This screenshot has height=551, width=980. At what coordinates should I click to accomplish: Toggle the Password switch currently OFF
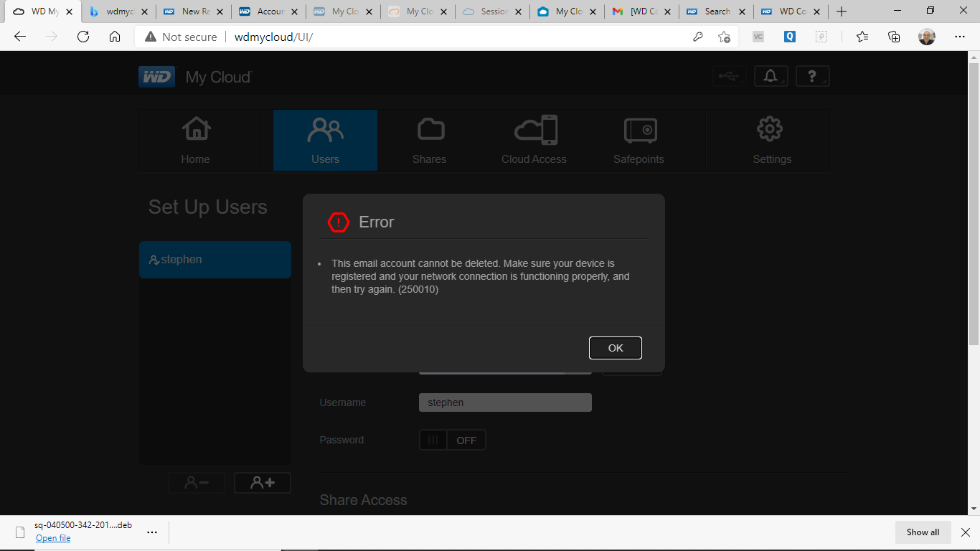[453, 440]
